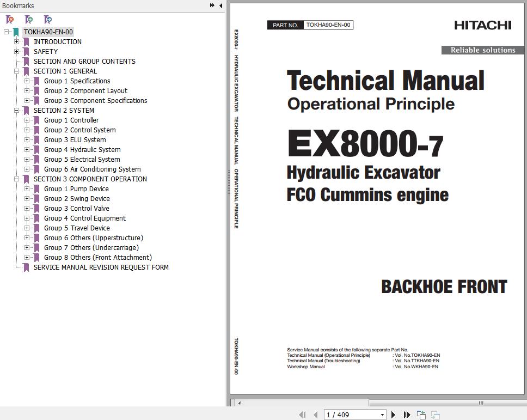Open Group 2 Control System
The height and width of the screenshot is (420, 527).
pyautogui.click(x=79, y=130)
